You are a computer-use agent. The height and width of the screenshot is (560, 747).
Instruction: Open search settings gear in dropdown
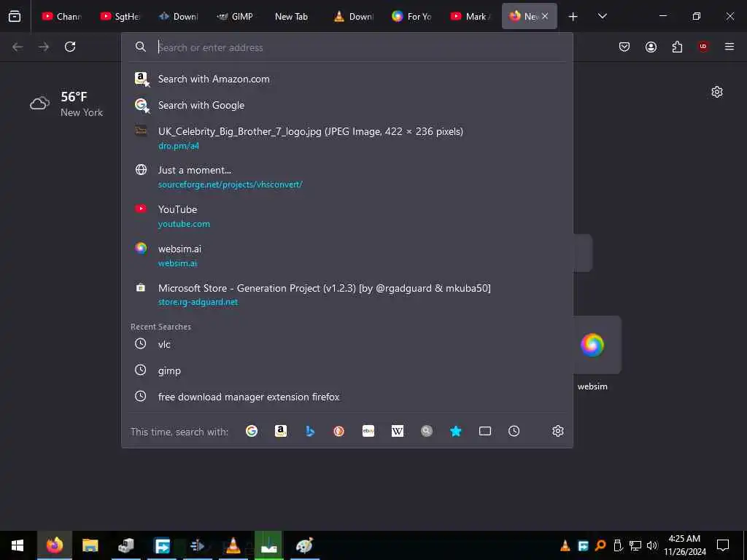click(558, 431)
